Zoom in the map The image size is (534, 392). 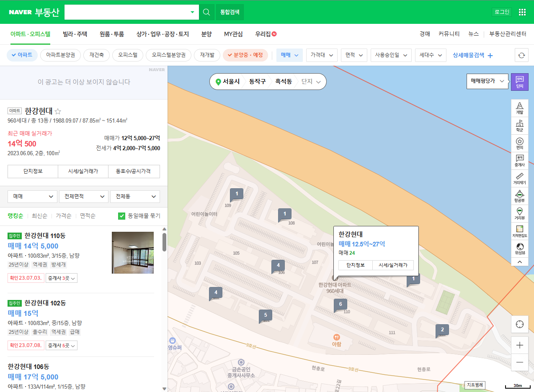coord(520,345)
